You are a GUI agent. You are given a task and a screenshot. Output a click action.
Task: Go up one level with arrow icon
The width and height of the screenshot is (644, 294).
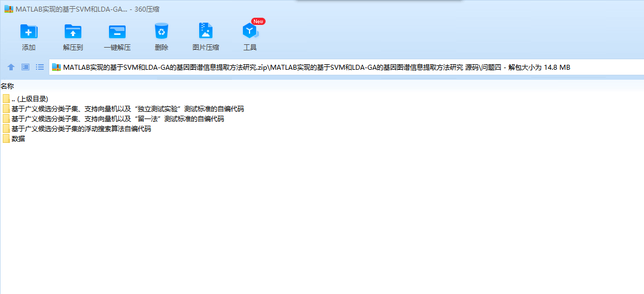[11, 67]
